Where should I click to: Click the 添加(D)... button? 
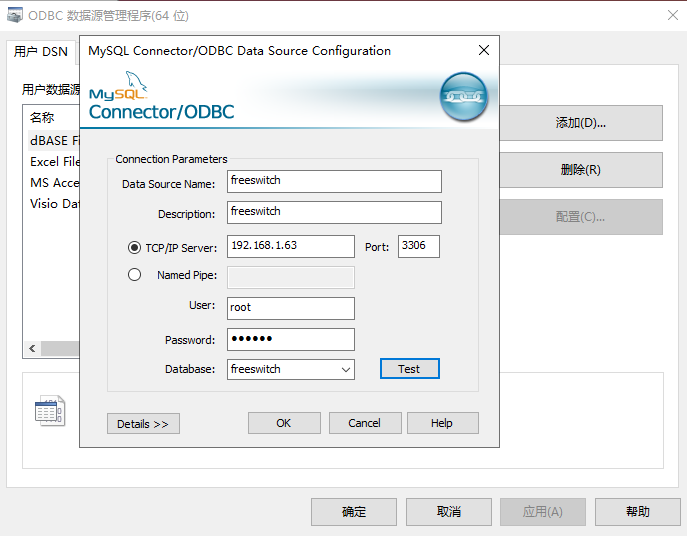tap(581, 123)
